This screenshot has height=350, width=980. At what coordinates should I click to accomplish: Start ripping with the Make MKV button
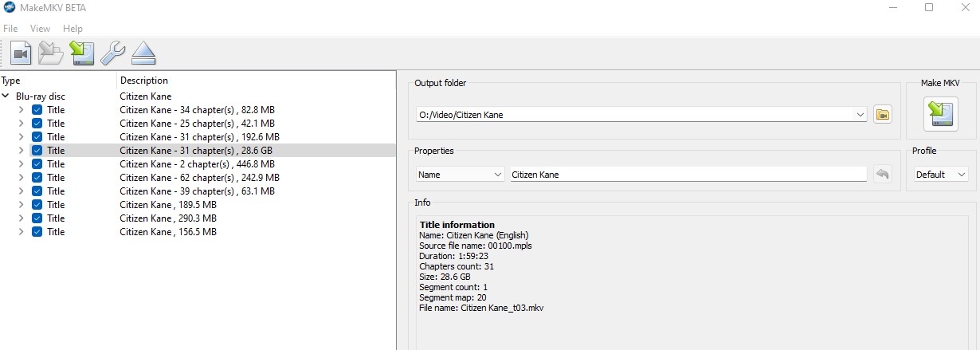coord(941,114)
